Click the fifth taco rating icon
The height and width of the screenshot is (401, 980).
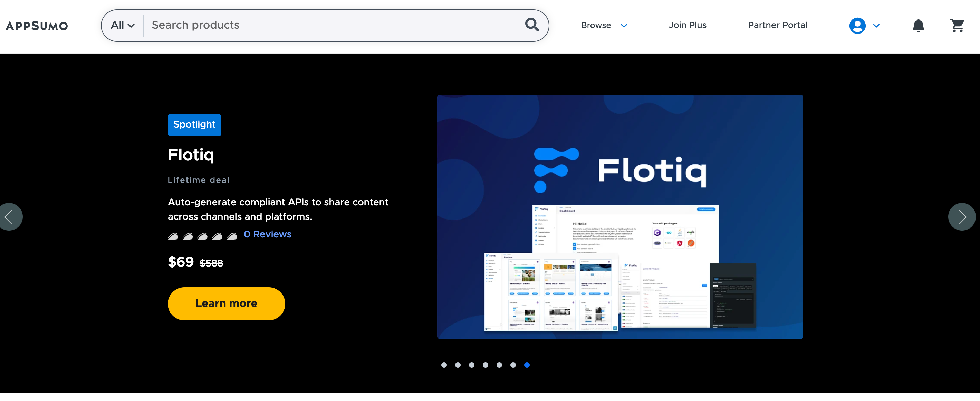point(232,236)
